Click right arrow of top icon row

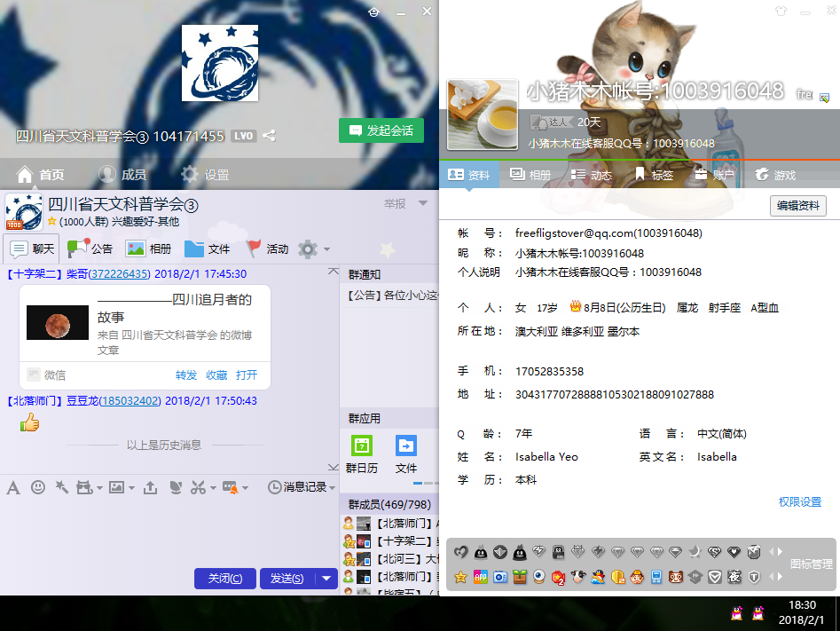[x=780, y=551]
